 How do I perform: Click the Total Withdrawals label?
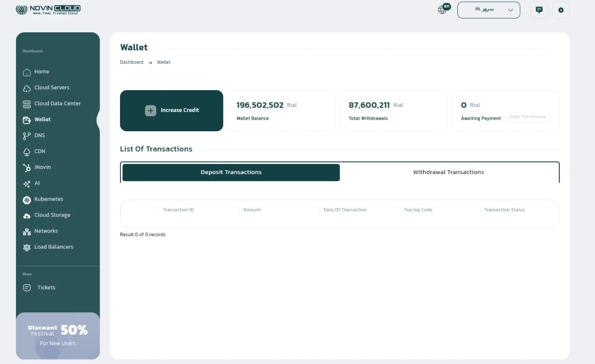point(368,118)
